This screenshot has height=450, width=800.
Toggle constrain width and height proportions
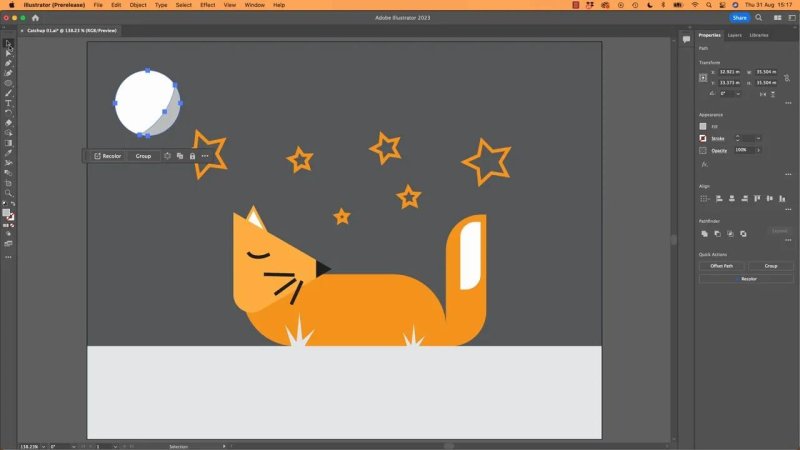click(x=787, y=78)
